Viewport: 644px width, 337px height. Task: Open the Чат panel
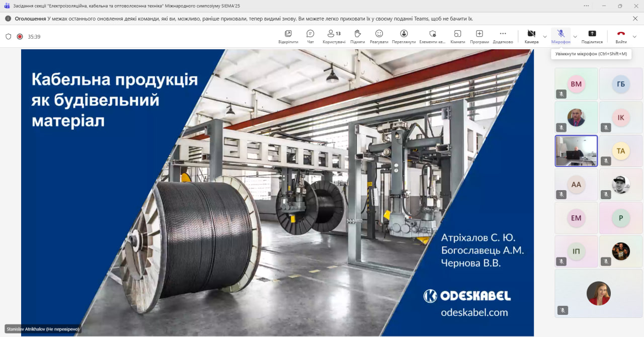[x=310, y=36]
